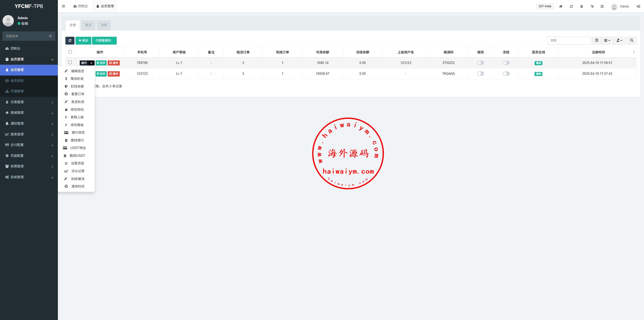Open the columns grid dropdown

coord(607,41)
